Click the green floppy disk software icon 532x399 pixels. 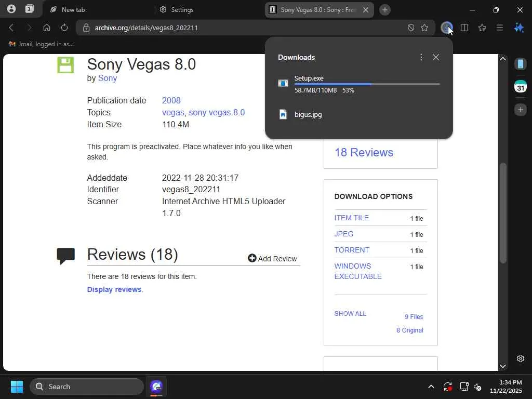[x=65, y=65]
